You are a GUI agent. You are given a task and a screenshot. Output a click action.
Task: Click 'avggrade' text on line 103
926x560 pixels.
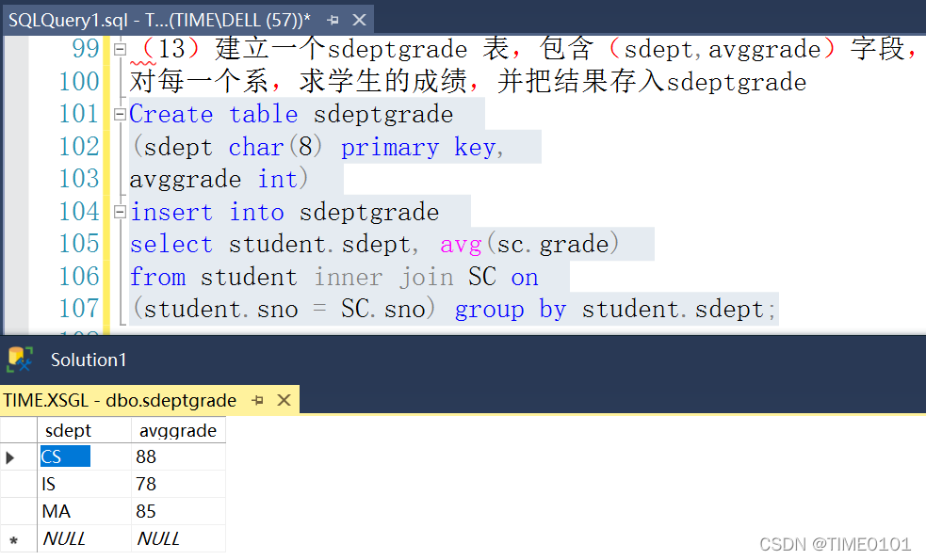186,180
